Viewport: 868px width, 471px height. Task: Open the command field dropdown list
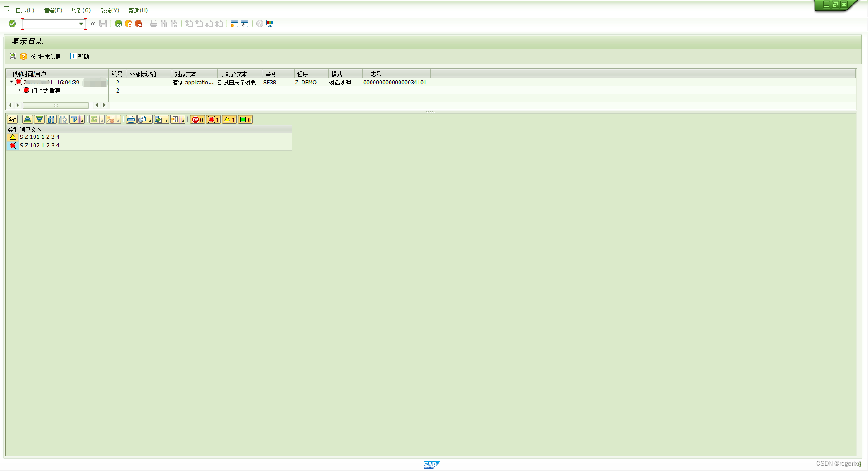[x=81, y=24]
